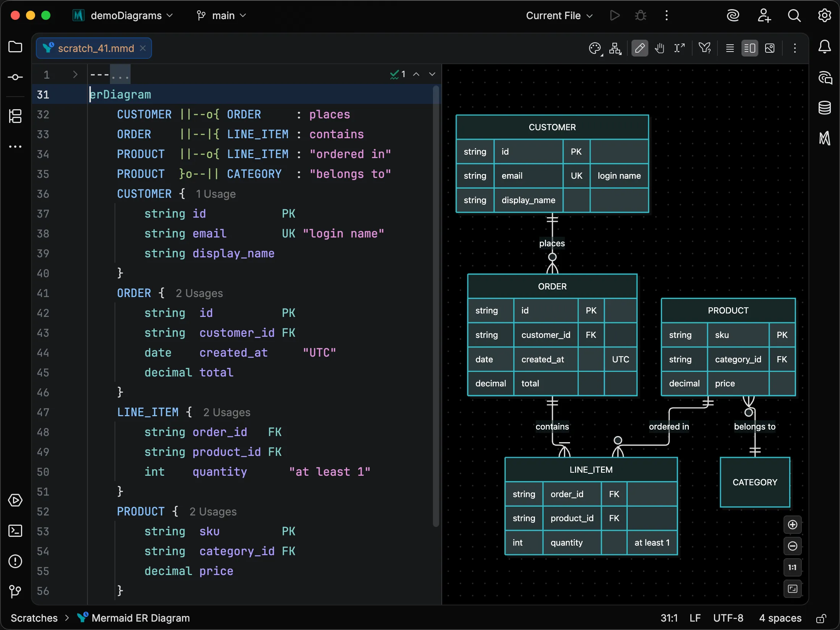
Task: Click the CUSTOMER entity header in diagram
Action: pos(552,127)
